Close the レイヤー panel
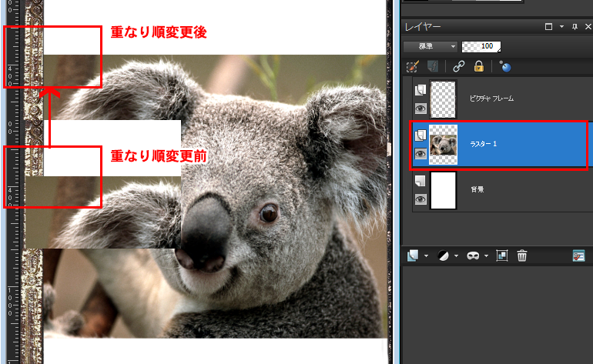The height and width of the screenshot is (364, 593). [x=588, y=26]
